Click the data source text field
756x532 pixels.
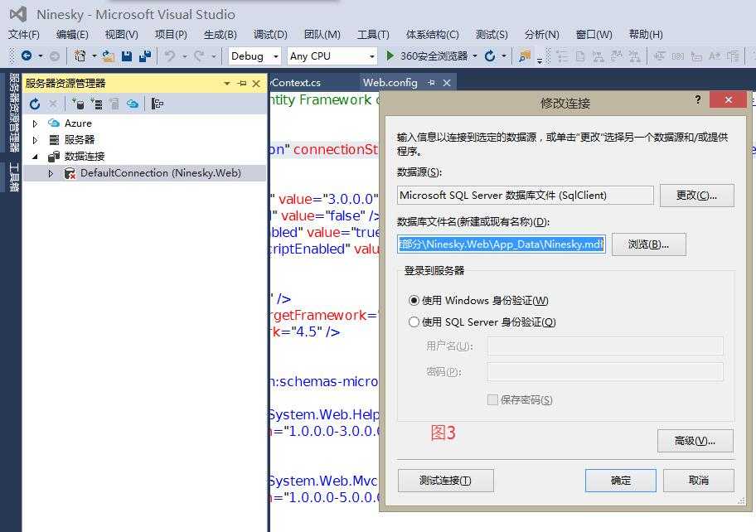(x=525, y=196)
